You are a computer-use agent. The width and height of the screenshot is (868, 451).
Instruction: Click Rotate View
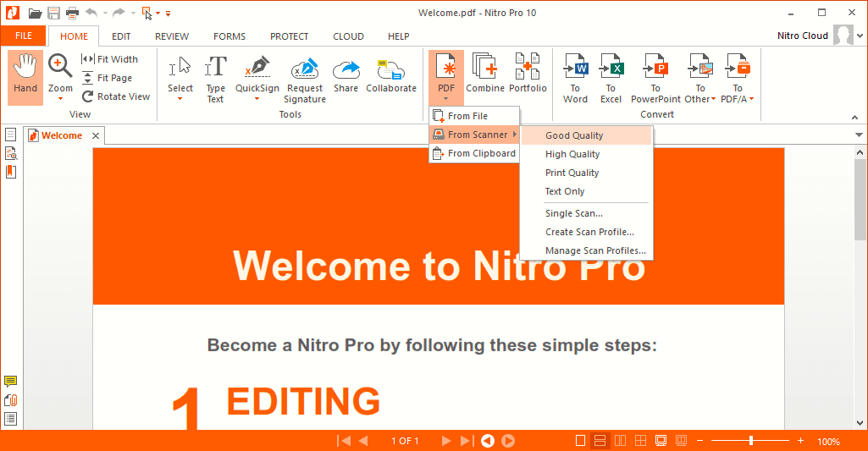pyautogui.click(x=116, y=96)
